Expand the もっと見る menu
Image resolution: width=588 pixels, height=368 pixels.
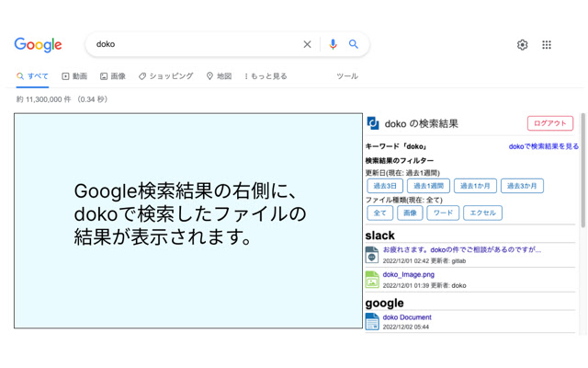(266, 76)
